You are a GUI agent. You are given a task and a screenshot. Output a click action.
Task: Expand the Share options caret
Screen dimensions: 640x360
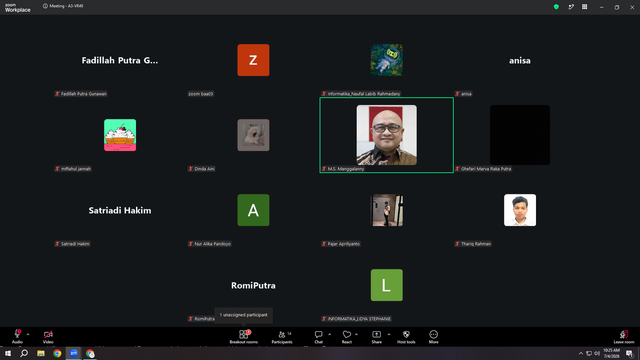pyautogui.click(x=389, y=334)
